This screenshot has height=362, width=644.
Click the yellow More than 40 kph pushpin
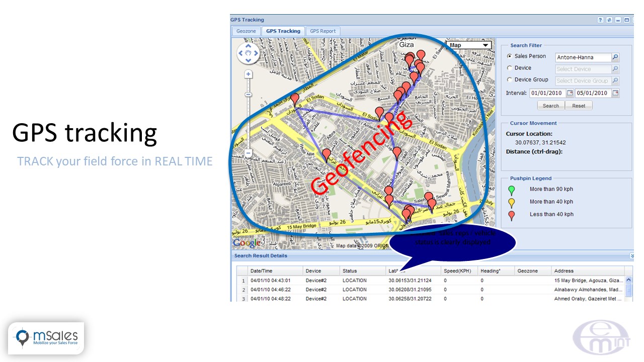(x=512, y=203)
